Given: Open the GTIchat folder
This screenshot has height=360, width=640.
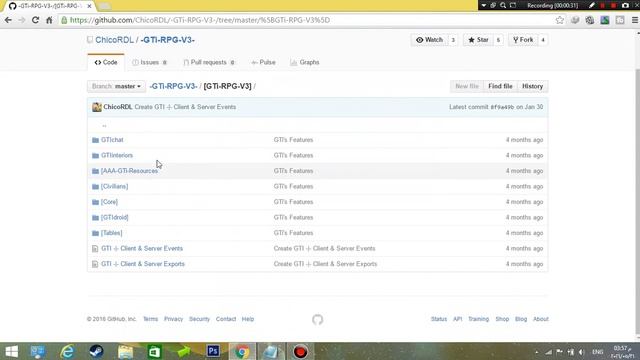Looking at the screenshot, I should [112, 140].
